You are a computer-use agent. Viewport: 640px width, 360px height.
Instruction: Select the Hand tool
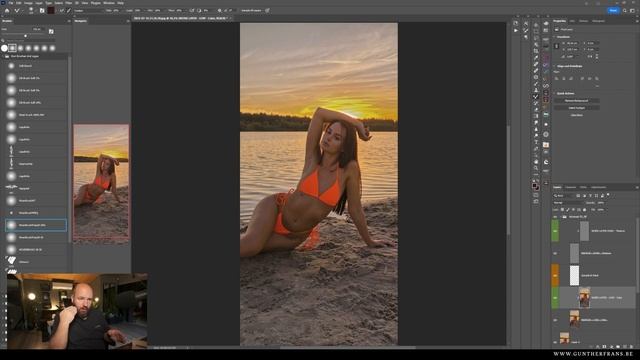[x=536, y=162]
